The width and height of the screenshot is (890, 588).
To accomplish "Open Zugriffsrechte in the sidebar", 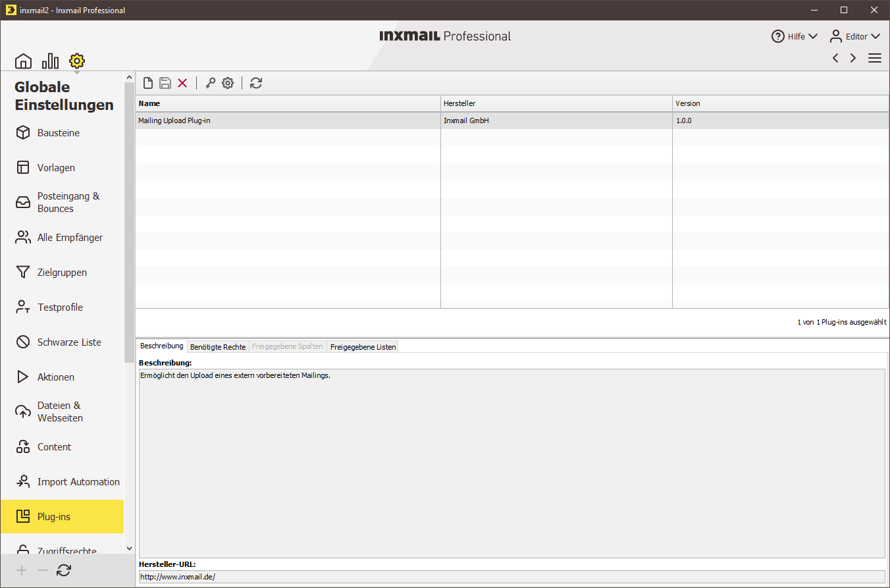I will pyautogui.click(x=63, y=548).
